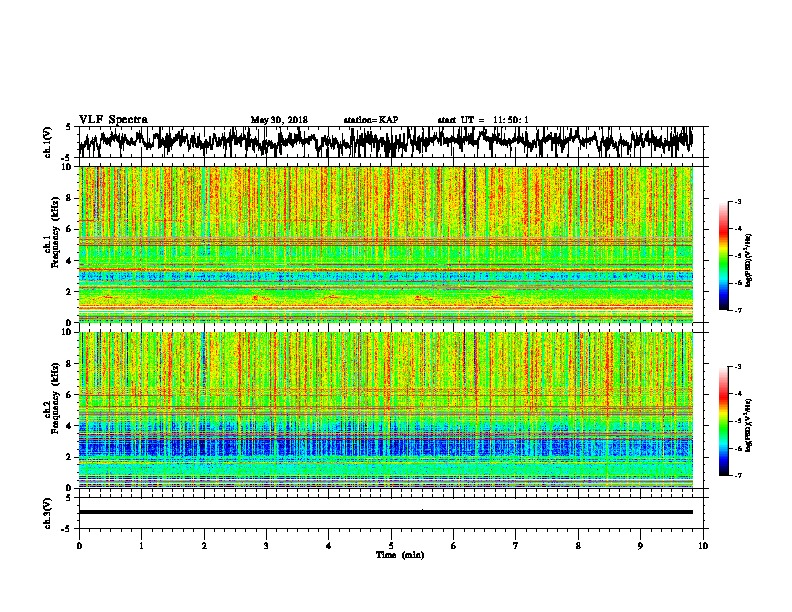Click the time axis tick label '3'
Screen dimensions: 792x612
coord(266,546)
